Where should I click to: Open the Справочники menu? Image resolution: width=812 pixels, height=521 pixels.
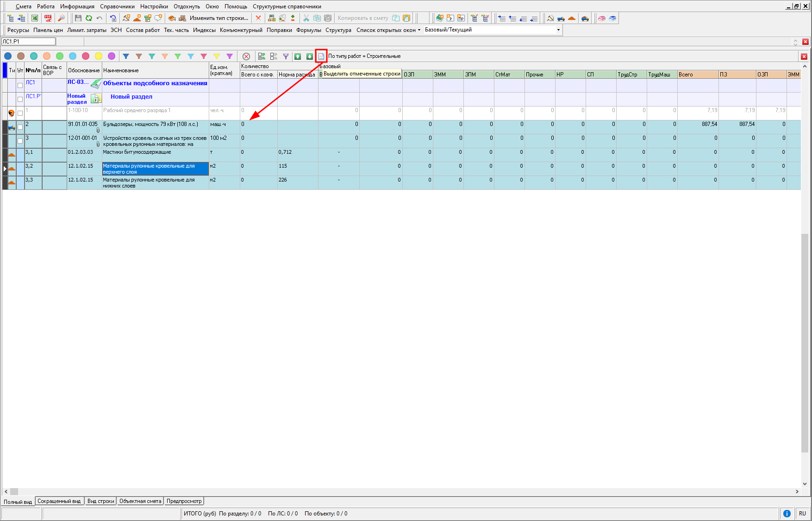point(117,6)
